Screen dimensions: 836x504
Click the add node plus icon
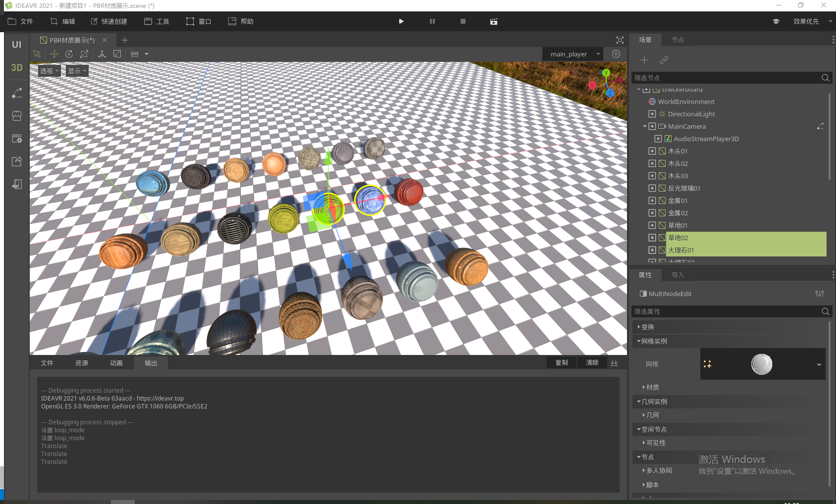tap(644, 60)
